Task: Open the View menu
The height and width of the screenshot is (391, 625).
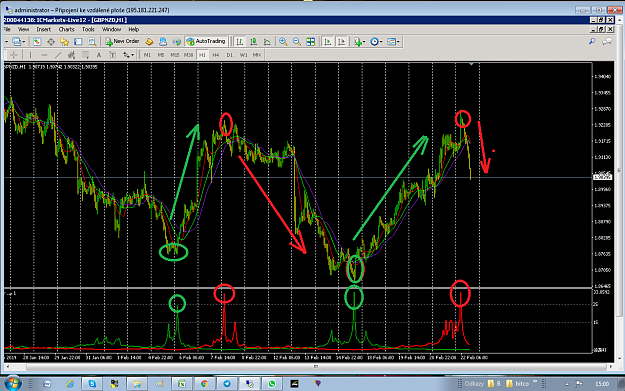Action: point(23,29)
